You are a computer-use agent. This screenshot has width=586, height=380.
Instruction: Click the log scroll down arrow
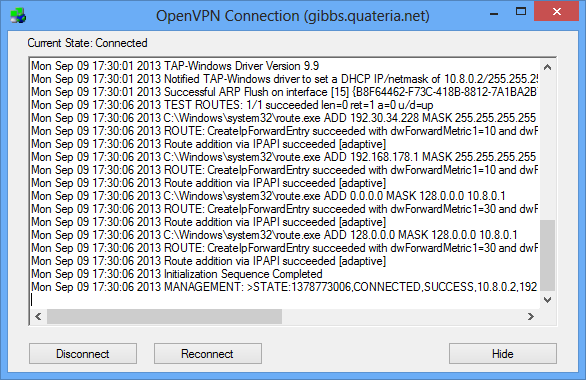click(548, 300)
